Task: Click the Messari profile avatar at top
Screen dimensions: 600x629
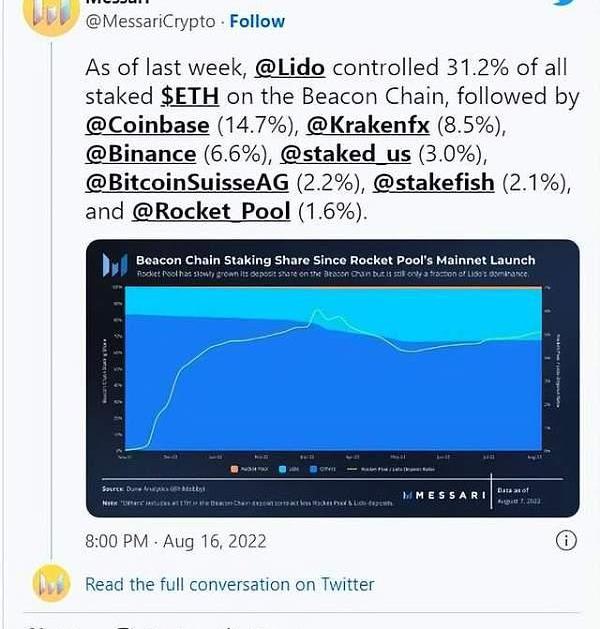Action: 50,14
